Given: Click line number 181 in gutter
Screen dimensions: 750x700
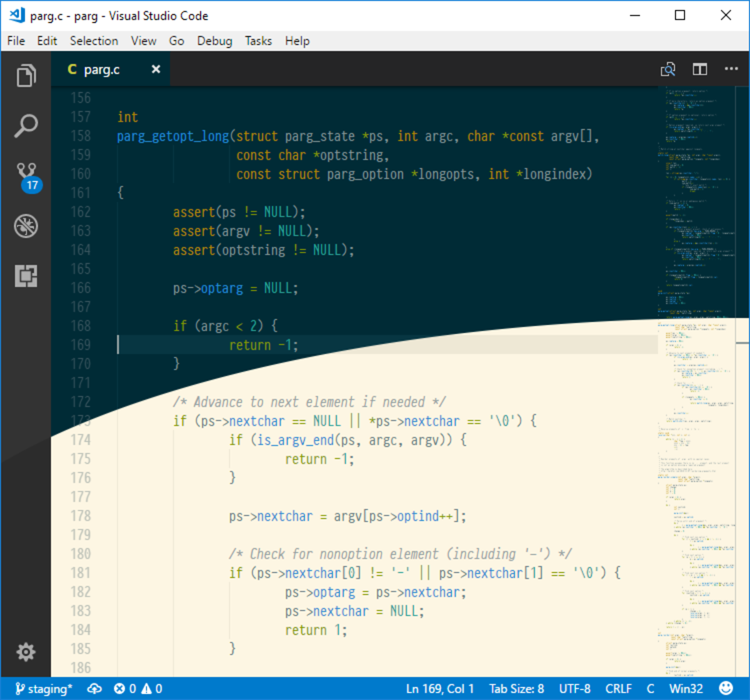Looking at the screenshot, I should 80,572.
